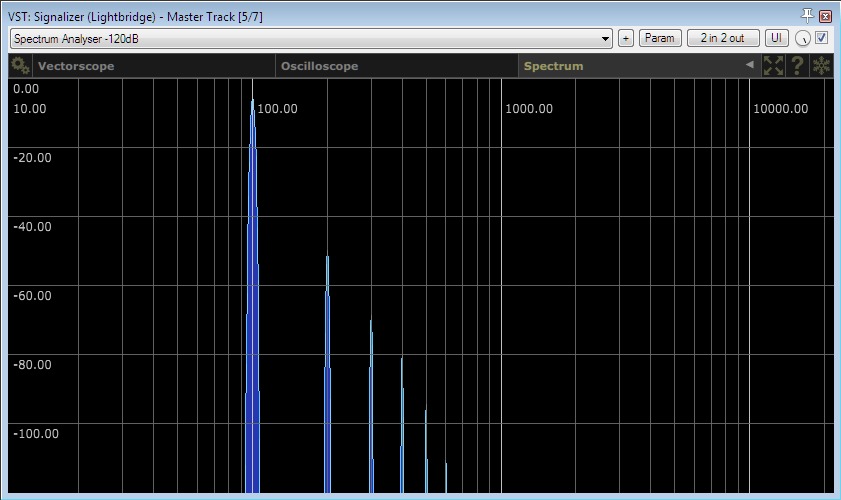Toggle the plugin bypass checkbox
The image size is (841, 500).
(x=822, y=38)
